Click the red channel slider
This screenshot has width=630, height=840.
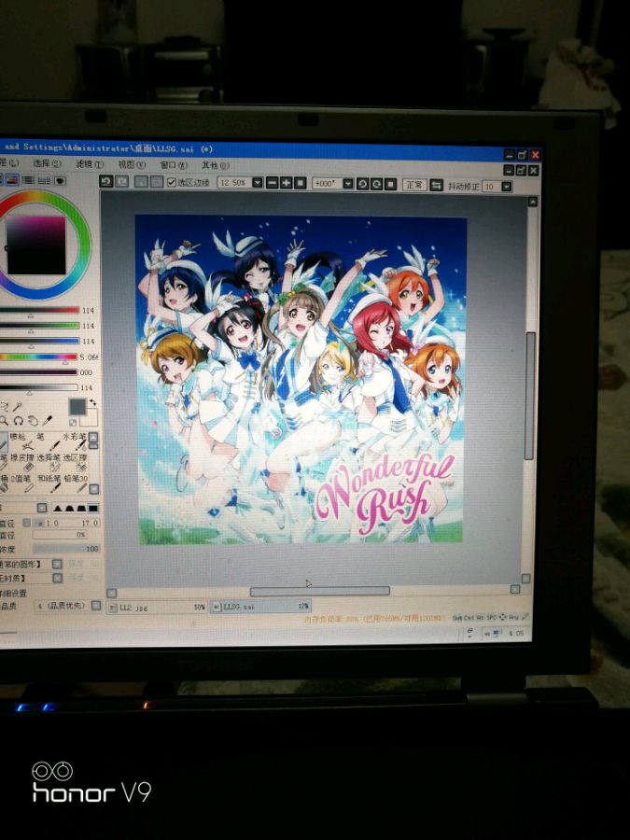39,310
